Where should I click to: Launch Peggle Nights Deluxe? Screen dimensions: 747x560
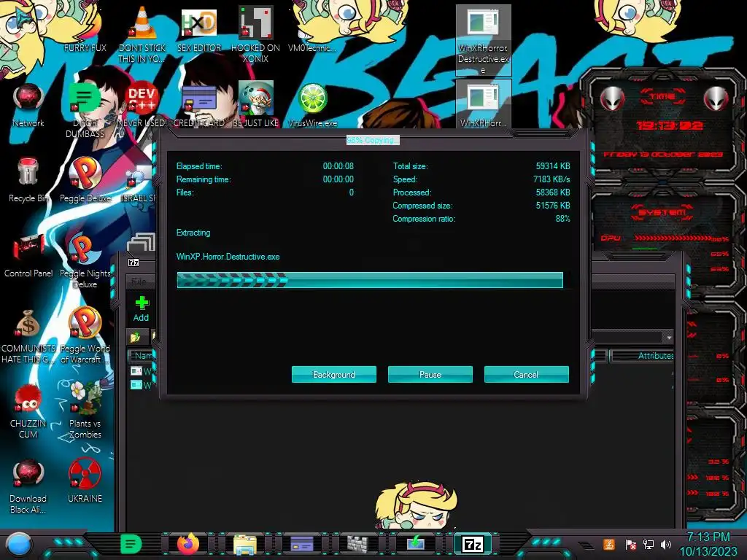click(85, 261)
